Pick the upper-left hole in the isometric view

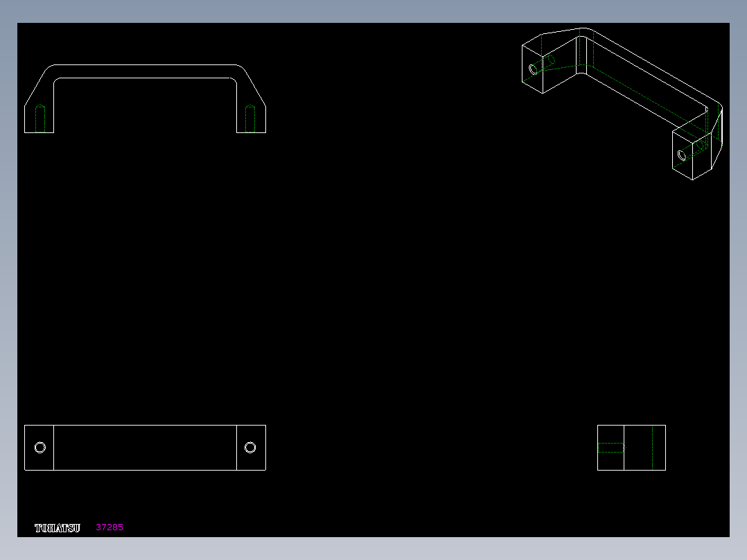click(x=534, y=69)
